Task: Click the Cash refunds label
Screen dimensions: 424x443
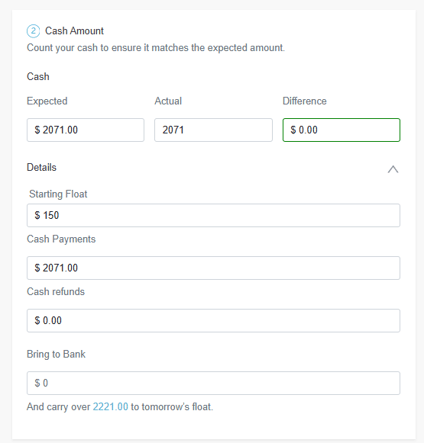Action: 56,292
